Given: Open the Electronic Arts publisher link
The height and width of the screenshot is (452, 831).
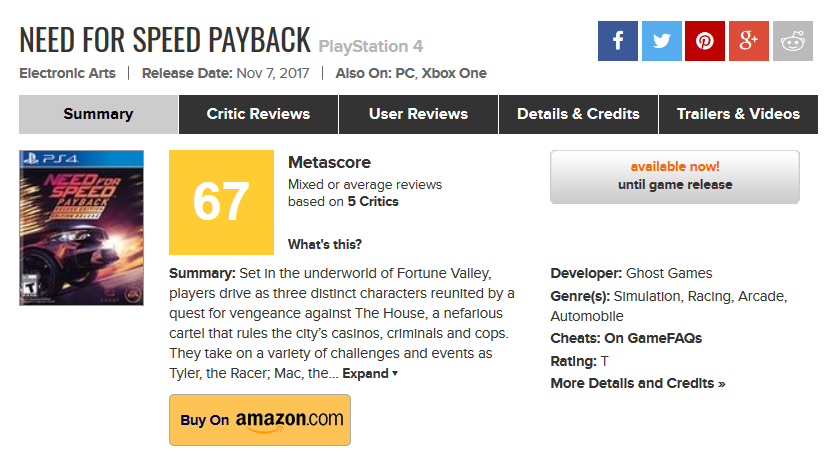Looking at the screenshot, I should click(67, 73).
